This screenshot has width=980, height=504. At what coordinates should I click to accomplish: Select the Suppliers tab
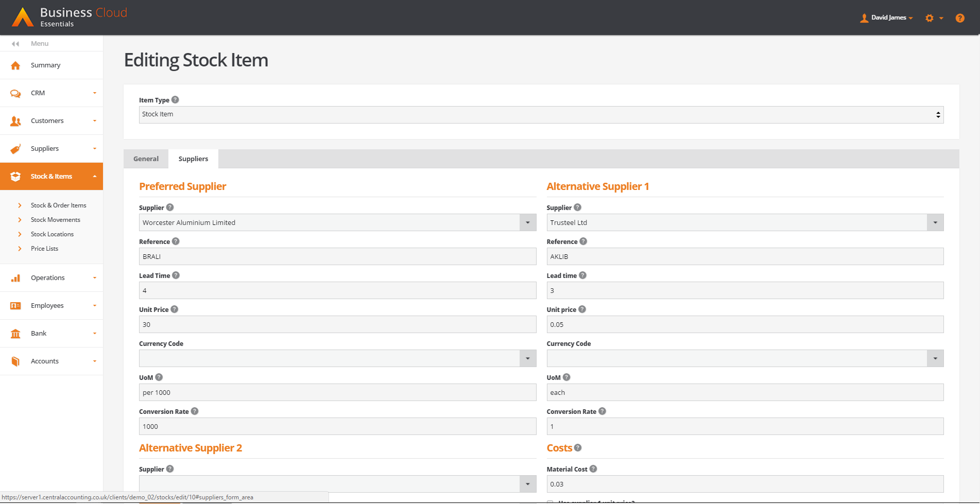click(193, 159)
